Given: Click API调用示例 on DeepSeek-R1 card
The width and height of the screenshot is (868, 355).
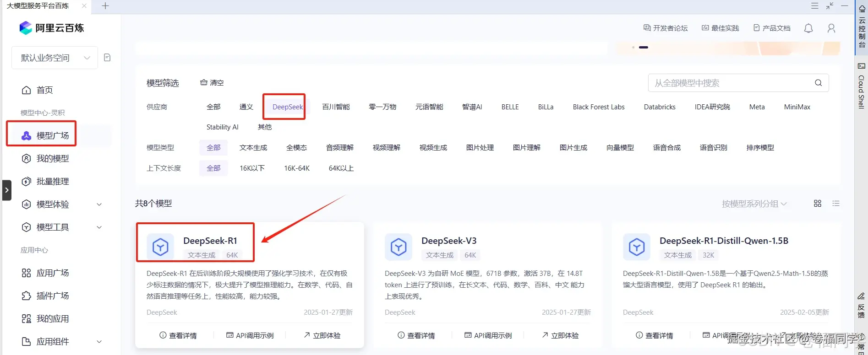Looking at the screenshot, I should (x=250, y=336).
